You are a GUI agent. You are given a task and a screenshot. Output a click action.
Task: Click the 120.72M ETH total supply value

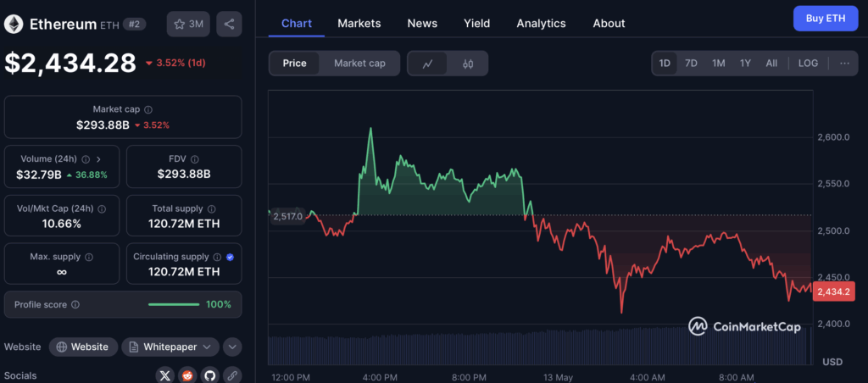point(184,225)
